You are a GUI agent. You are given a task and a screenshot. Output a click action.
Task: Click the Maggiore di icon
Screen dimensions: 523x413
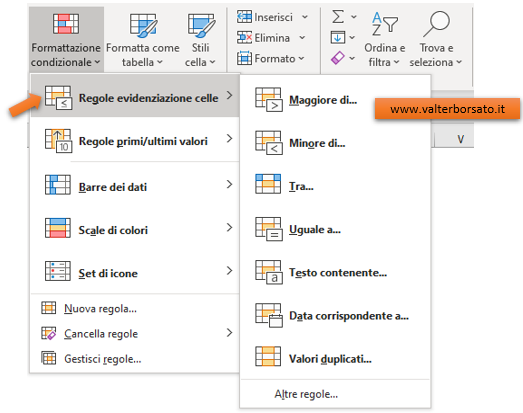pos(269,99)
